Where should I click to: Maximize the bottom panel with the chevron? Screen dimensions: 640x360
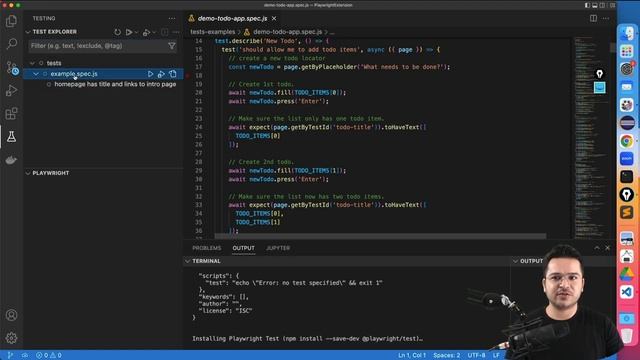click(597, 248)
